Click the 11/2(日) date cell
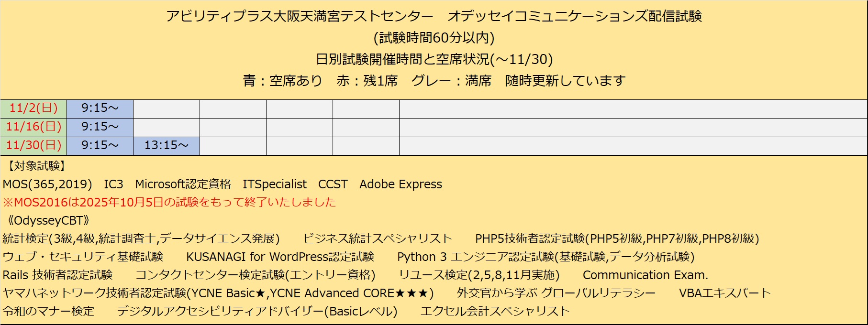This screenshot has height=325, width=868. pyautogui.click(x=33, y=108)
